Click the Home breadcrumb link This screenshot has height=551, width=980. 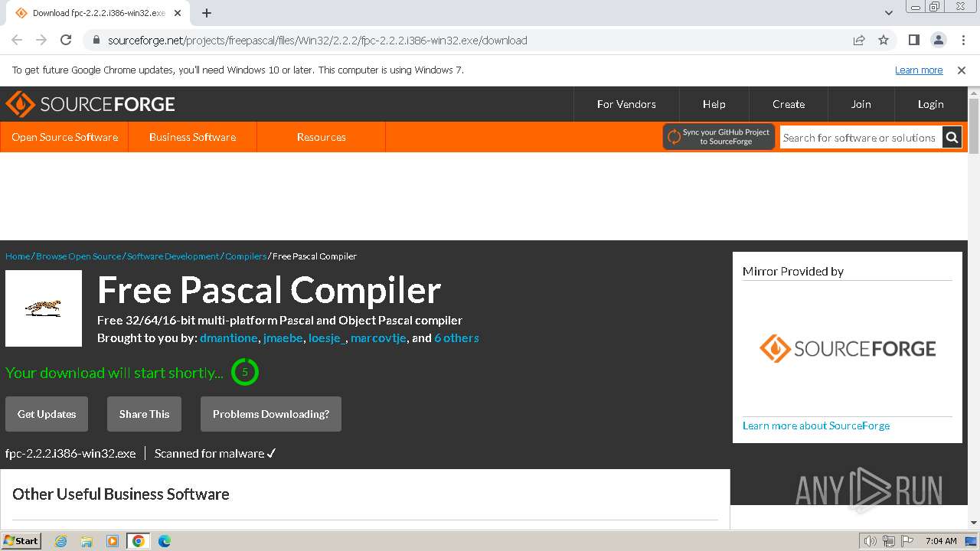click(18, 256)
